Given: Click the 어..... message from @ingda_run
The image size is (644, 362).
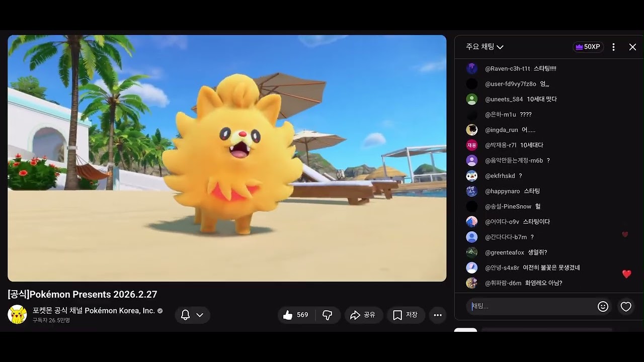Looking at the screenshot, I should pos(528,130).
